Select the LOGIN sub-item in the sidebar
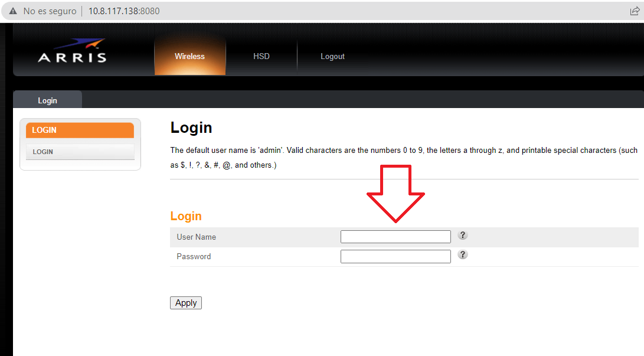The width and height of the screenshot is (644, 356). pyautogui.click(x=80, y=151)
